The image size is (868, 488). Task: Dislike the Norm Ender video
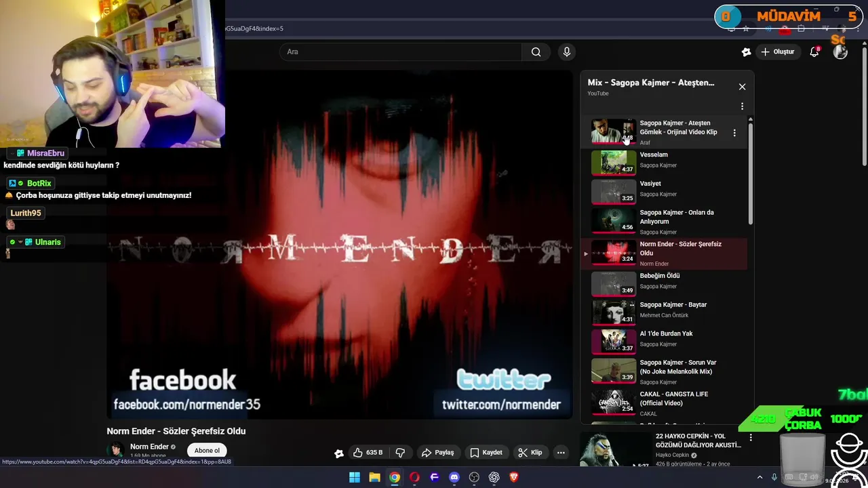[400, 452]
